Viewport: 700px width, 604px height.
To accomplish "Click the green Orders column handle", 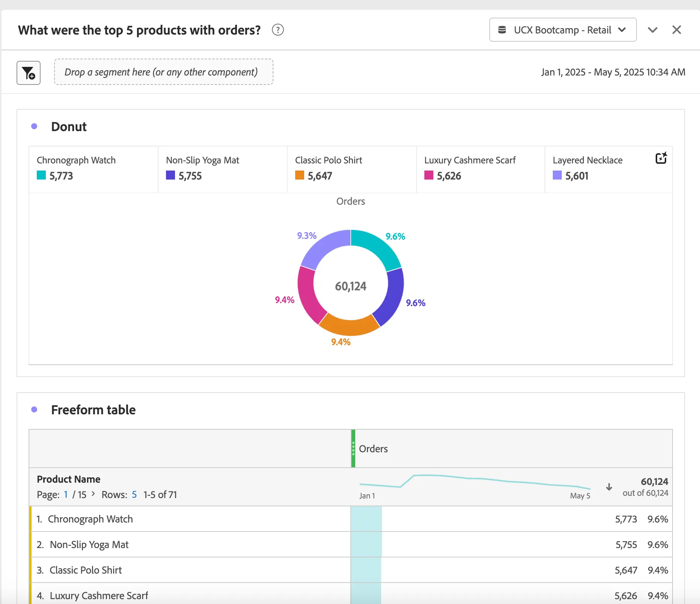I will 353,448.
